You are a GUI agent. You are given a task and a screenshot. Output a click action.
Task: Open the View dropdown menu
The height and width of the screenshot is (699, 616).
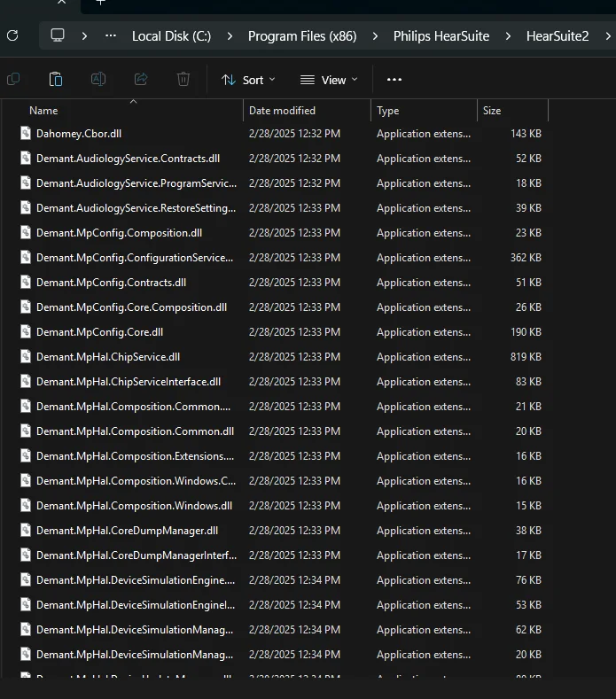(x=329, y=80)
